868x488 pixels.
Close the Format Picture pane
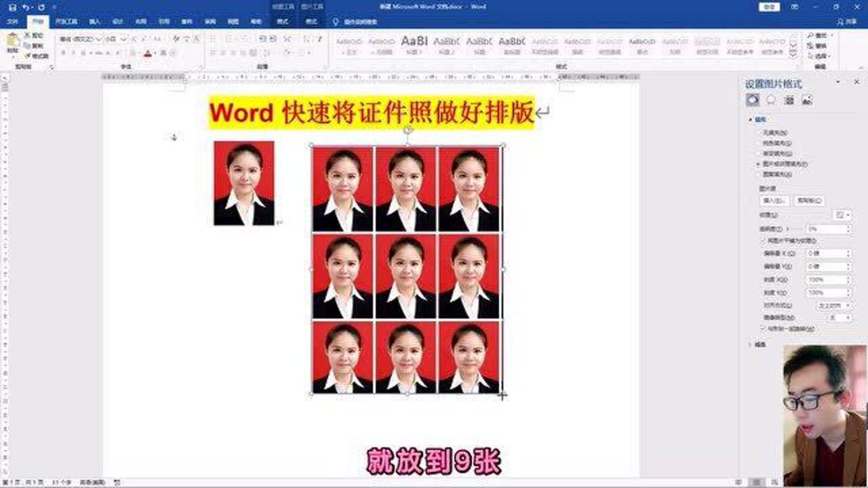(x=856, y=82)
